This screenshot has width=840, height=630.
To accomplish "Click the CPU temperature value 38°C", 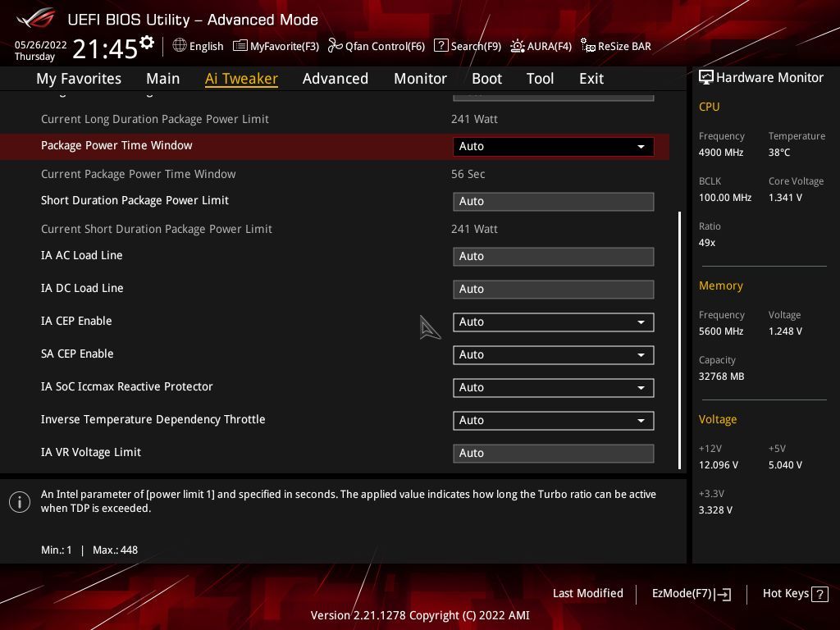I will click(779, 153).
